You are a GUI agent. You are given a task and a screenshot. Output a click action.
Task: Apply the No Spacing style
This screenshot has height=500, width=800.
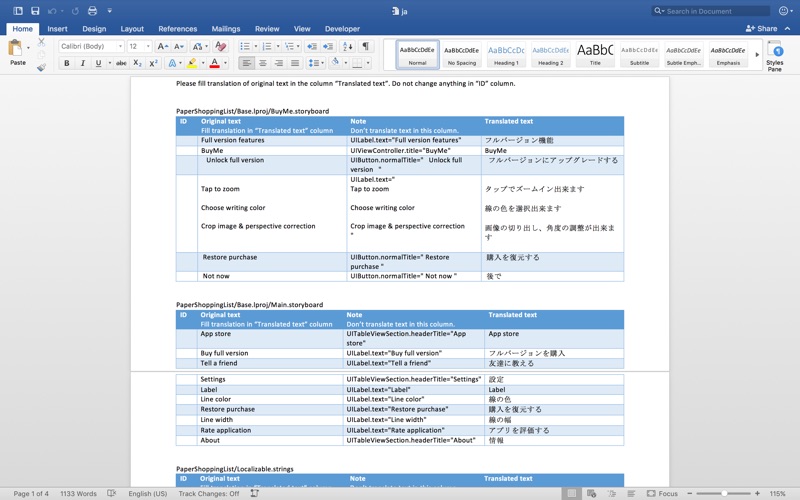(x=462, y=55)
